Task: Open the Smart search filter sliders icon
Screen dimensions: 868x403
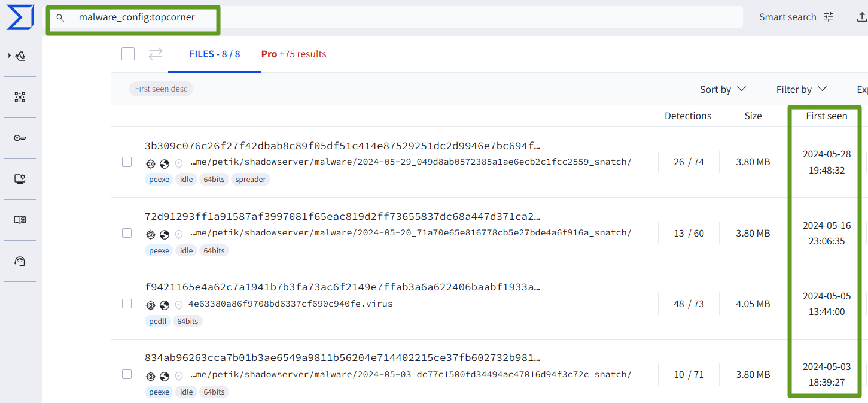Action: [829, 17]
